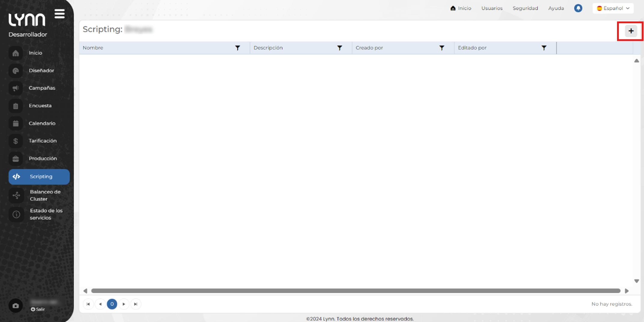Viewport: 644px width, 322px height.
Task: Select Scripting in the sidebar
Action: 39,177
